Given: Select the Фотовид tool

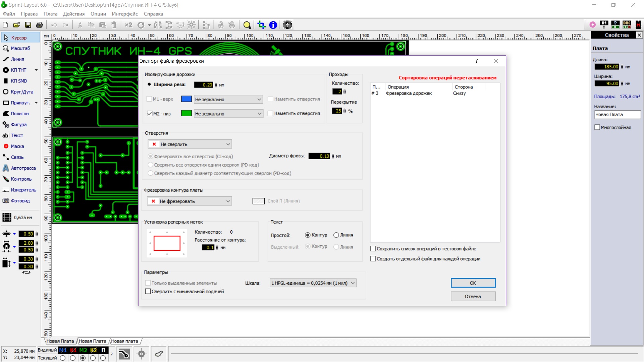Looking at the screenshot, I should pos(20,201).
